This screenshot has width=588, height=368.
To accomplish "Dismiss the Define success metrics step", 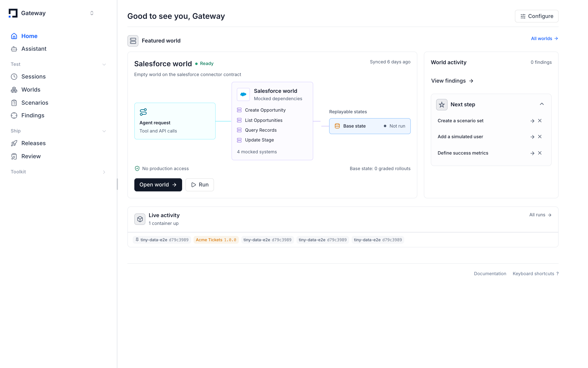I will [x=540, y=153].
